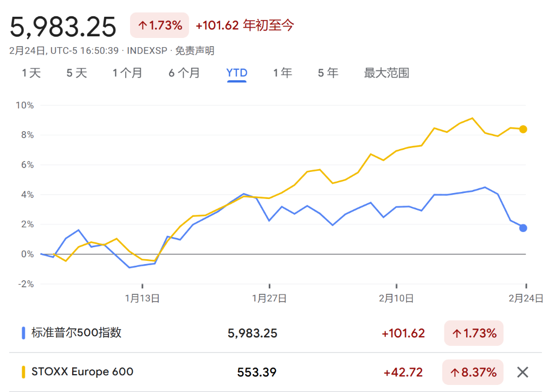Switch chart to 1年 range
This screenshot has width=555, height=392.
pos(282,73)
